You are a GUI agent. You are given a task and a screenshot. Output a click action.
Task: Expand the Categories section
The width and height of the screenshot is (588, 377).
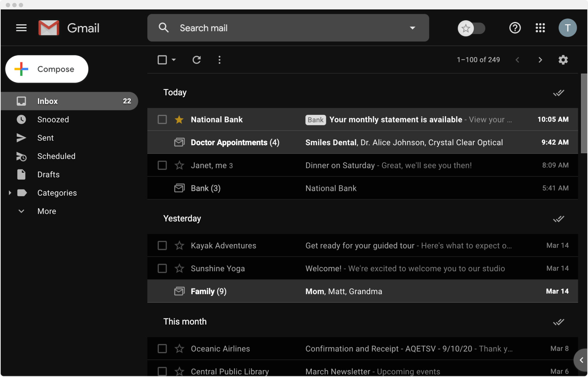click(x=10, y=193)
